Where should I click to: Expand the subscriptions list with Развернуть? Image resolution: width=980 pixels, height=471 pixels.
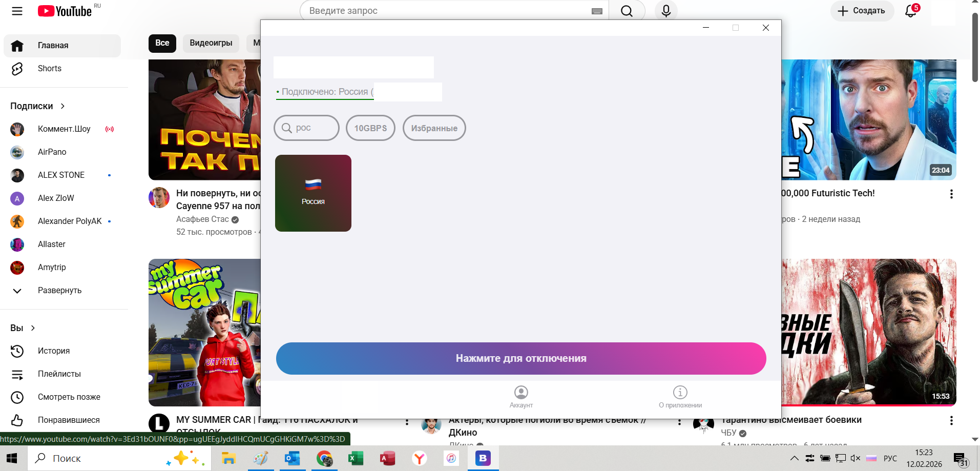59,291
